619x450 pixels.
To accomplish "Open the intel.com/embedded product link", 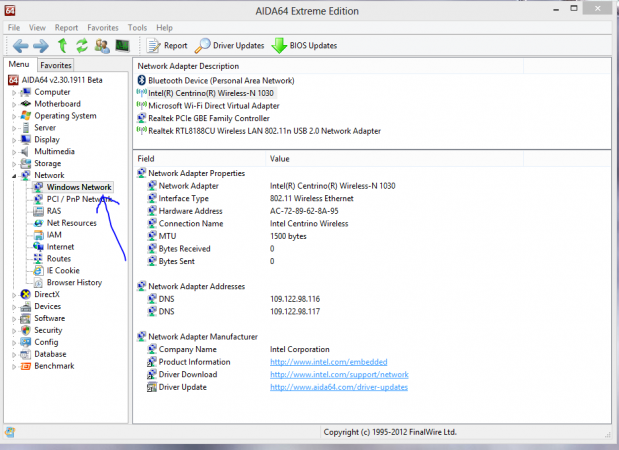I will [x=328, y=362].
